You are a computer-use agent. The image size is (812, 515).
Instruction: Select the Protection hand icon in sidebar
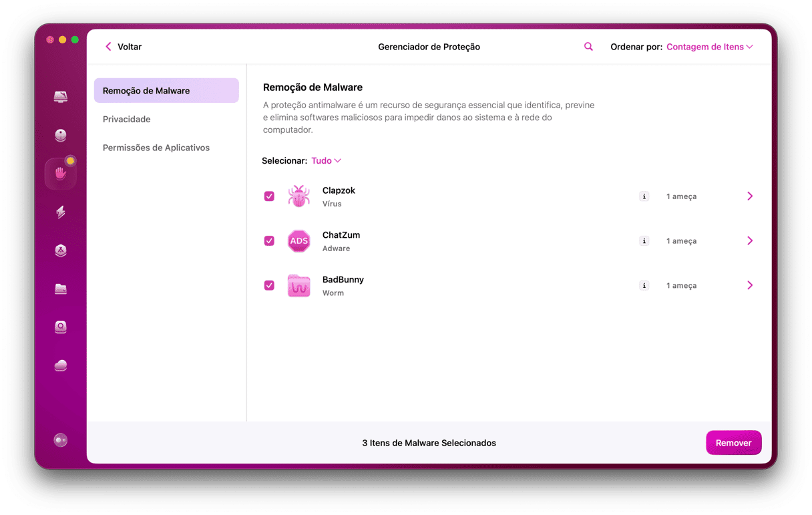click(x=61, y=174)
